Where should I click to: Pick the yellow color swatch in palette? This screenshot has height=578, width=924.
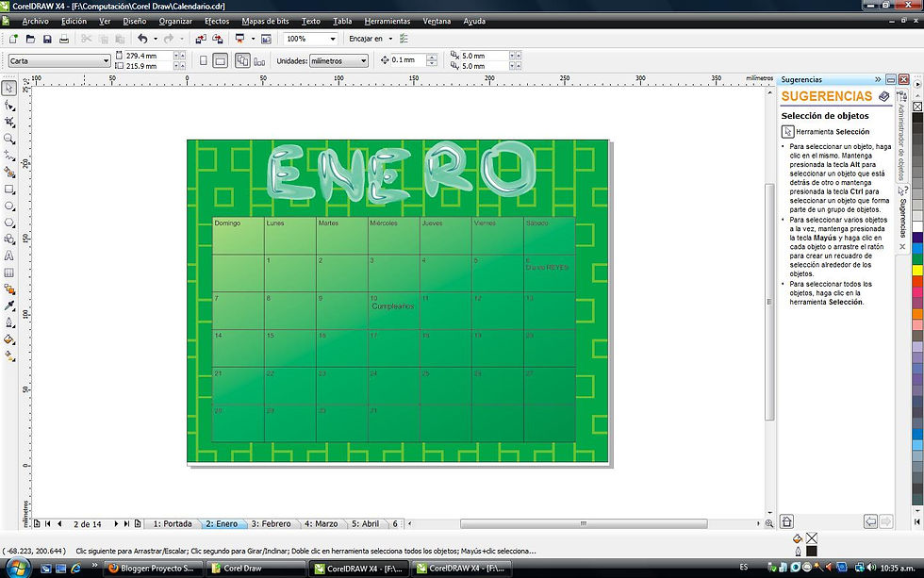click(917, 270)
